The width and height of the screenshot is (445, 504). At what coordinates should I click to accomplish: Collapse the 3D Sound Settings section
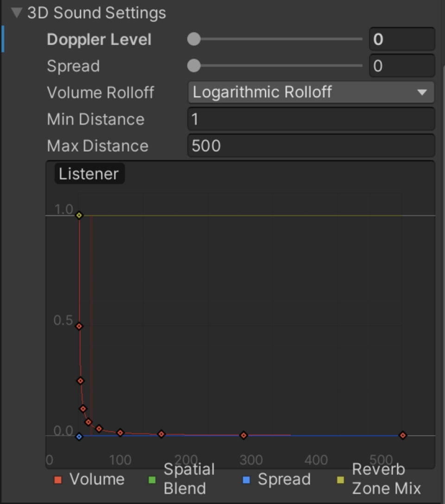[17, 13]
